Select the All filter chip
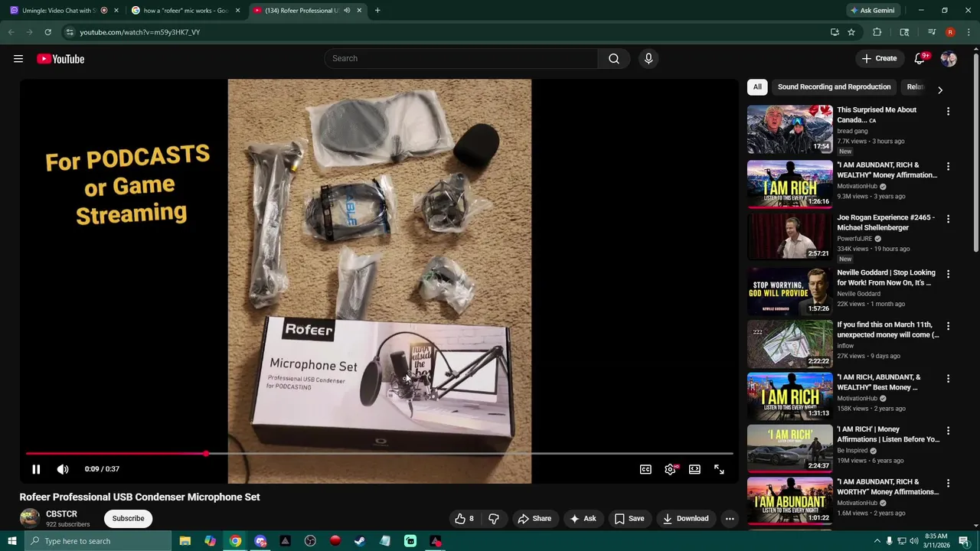Image resolution: width=980 pixels, height=551 pixels. (757, 87)
